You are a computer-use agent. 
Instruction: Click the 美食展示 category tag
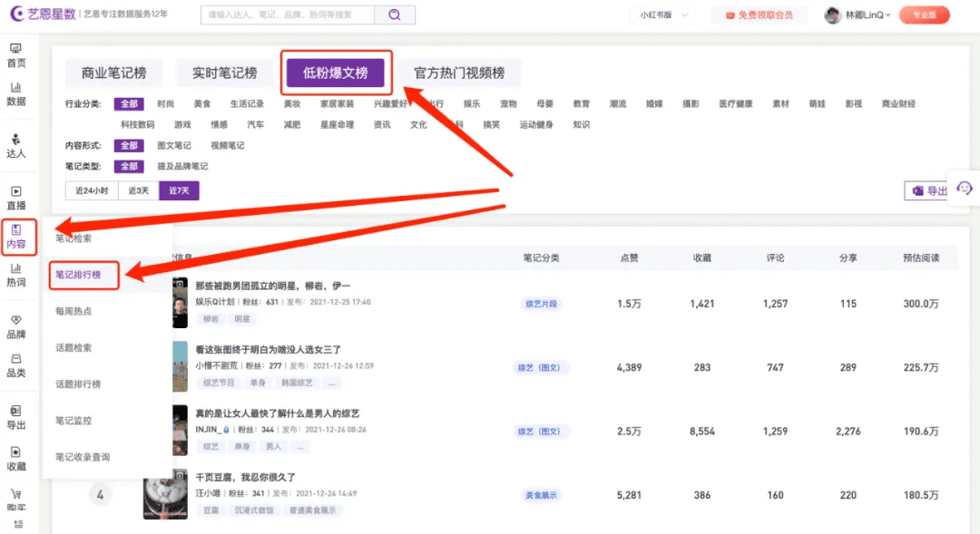pyautogui.click(x=541, y=495)
